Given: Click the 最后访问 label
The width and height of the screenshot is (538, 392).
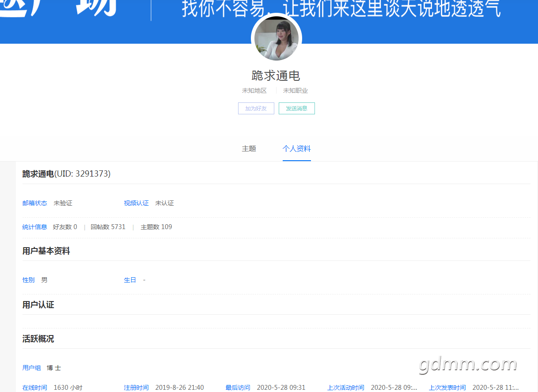Looking at the screenshot, I should pyautogui.click(x=238, y=388).
